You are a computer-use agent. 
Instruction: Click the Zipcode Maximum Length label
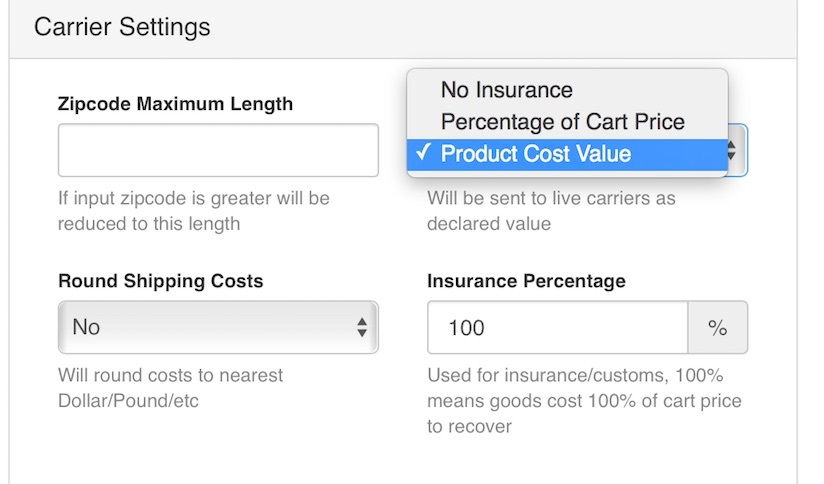pos(176,104)
